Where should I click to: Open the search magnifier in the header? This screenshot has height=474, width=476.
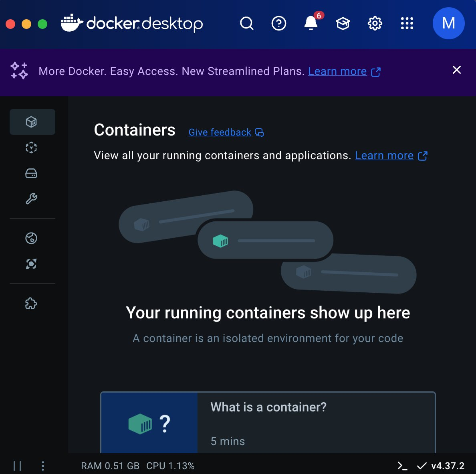[x=246, y=23]
